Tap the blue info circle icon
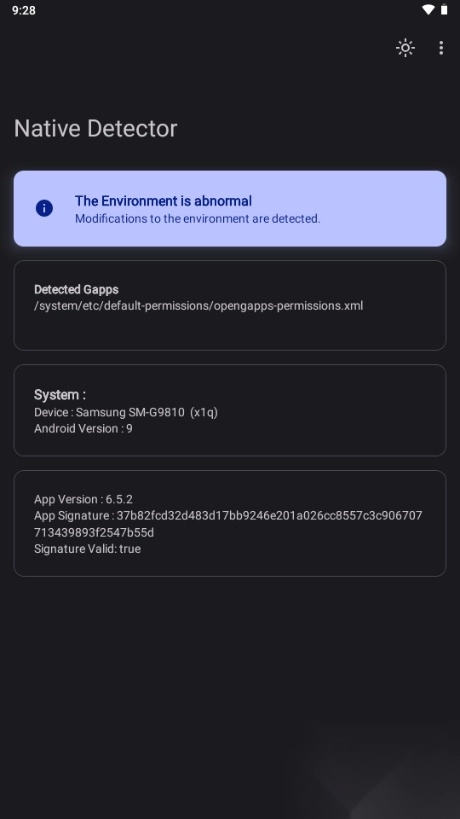460x819 pixels. click(x=44, y=208)
